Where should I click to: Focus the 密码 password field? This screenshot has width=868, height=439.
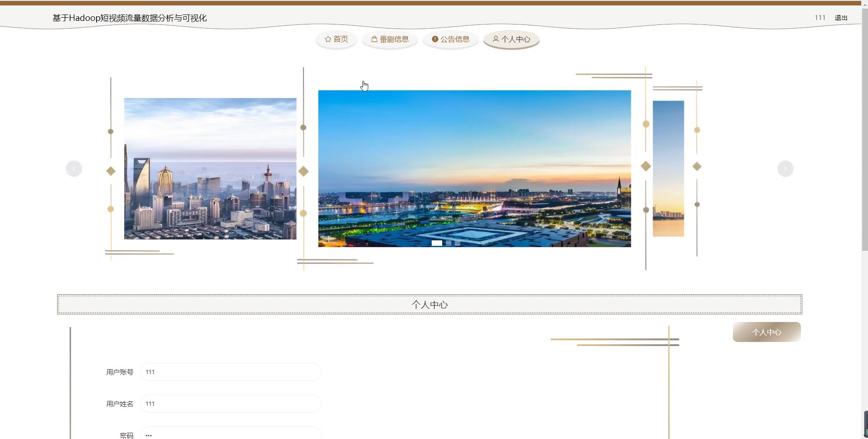tap(231, 433)
